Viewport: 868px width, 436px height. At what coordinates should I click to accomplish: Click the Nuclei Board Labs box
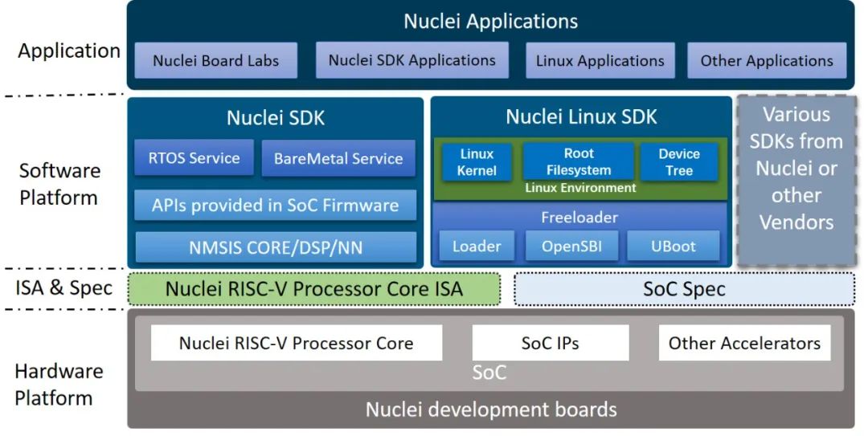216,60
